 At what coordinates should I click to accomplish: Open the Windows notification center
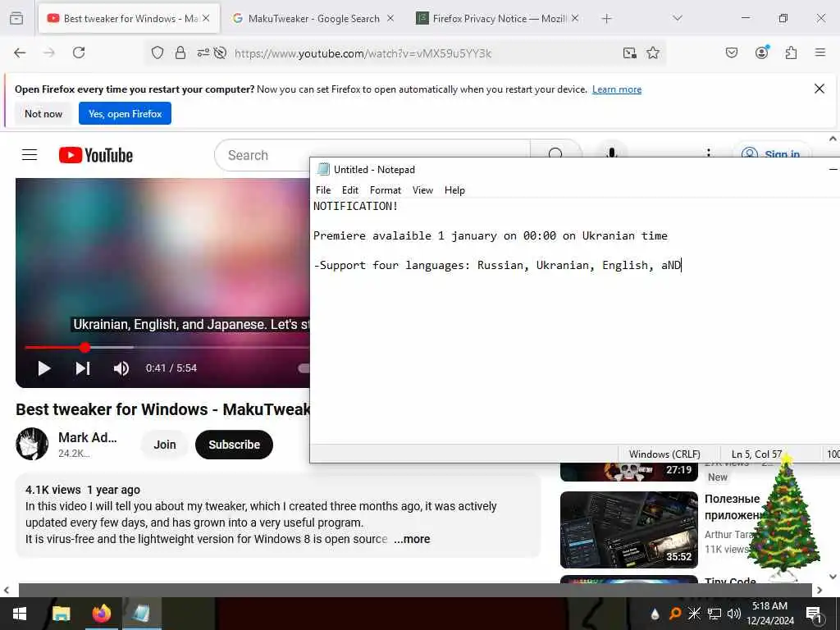pos(814,614)
